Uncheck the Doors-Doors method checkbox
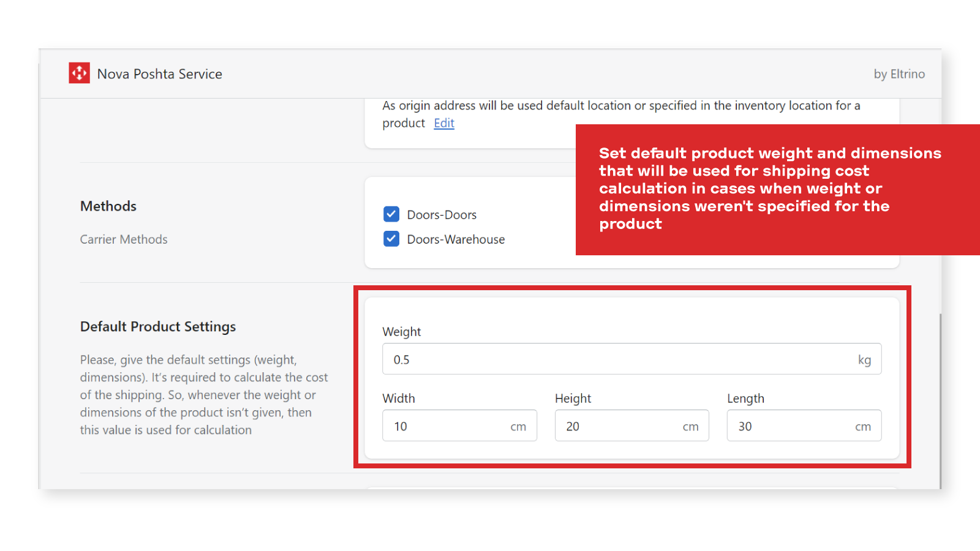The height and width of the screenshot is (551, 980). (391, 214)
